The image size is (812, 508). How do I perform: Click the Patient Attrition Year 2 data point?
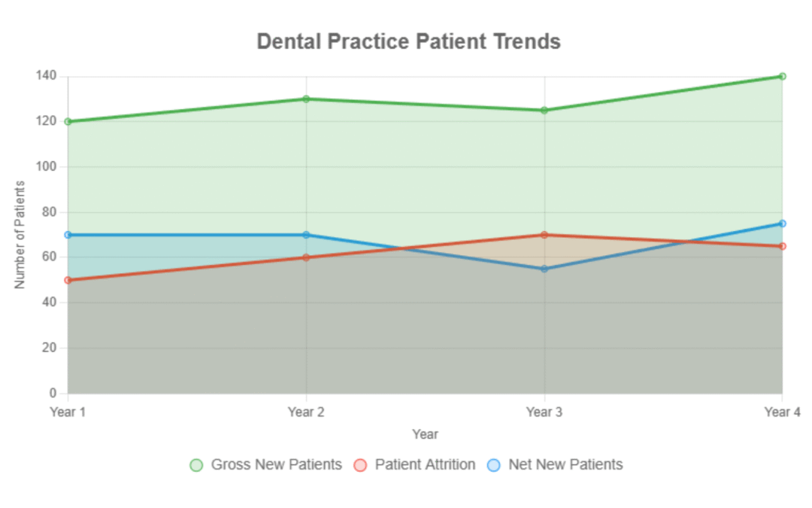tap(306, 257)
